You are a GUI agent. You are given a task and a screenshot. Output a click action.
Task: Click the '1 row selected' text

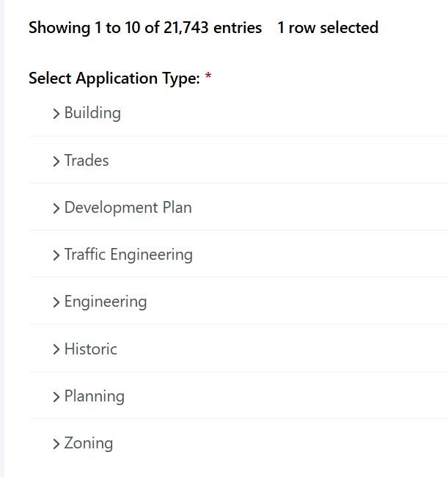(328, 28)
